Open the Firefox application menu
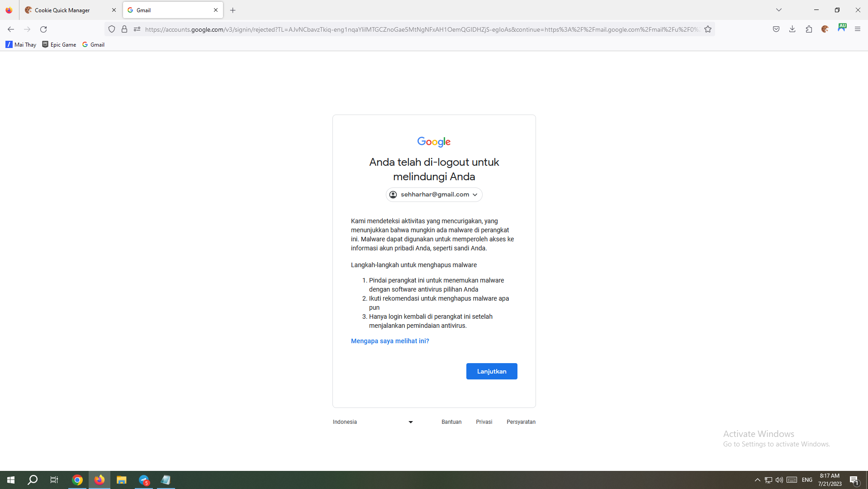Image resolution: width=868 pixels, height=489 pixels. coord(858,29)
